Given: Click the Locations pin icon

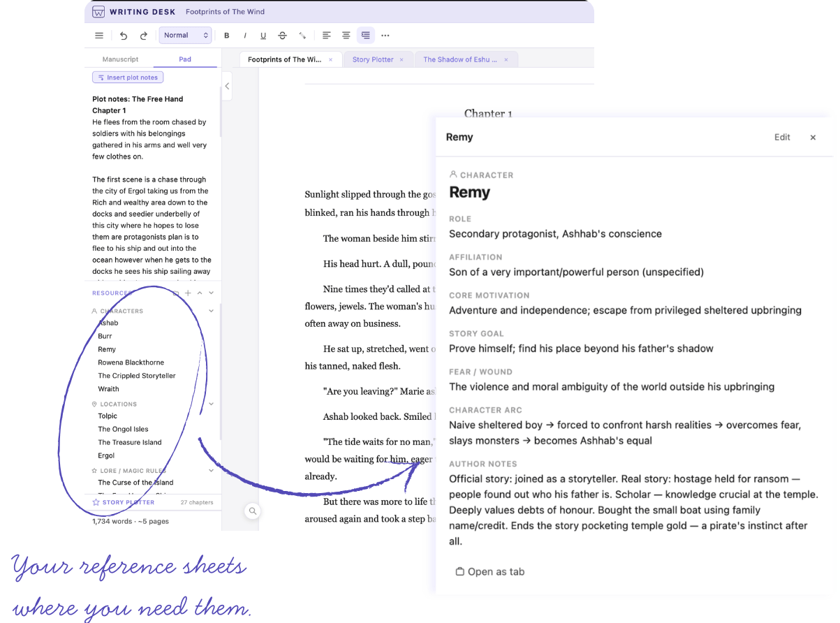Looking at the screenshot, I should pos(94,404).
